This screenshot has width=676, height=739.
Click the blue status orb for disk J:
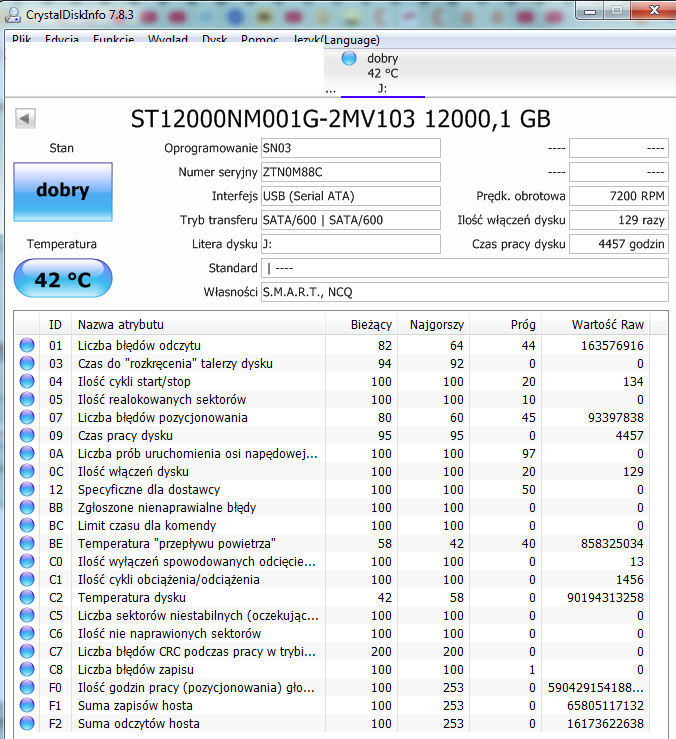349,58
